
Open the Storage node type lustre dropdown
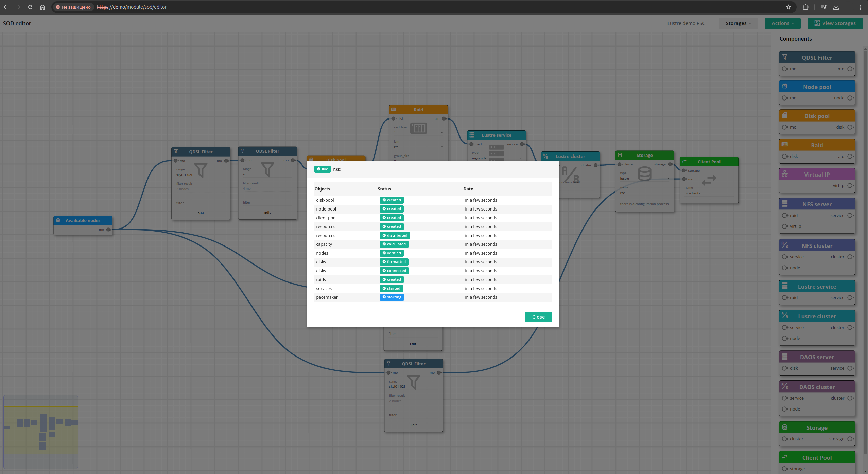pyautogui.click(x=644, y=179)
